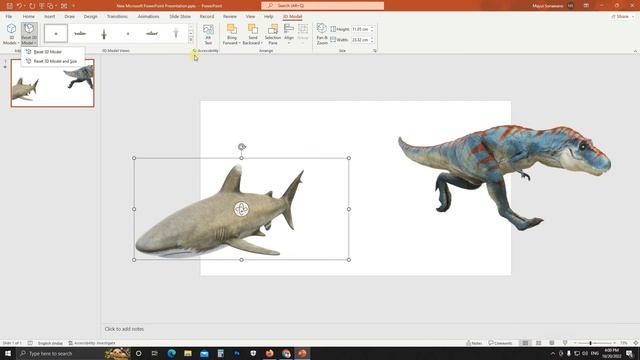
Task: Click rotation handle above shark model
Action: point(242,147)
